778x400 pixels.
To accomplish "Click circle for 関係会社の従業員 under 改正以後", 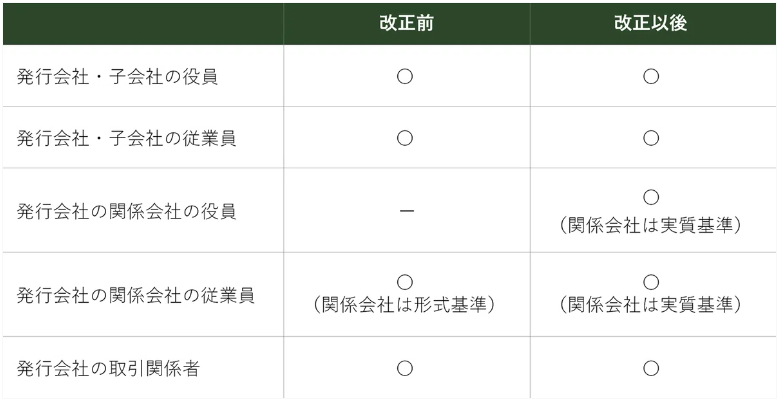I will 651,282.
